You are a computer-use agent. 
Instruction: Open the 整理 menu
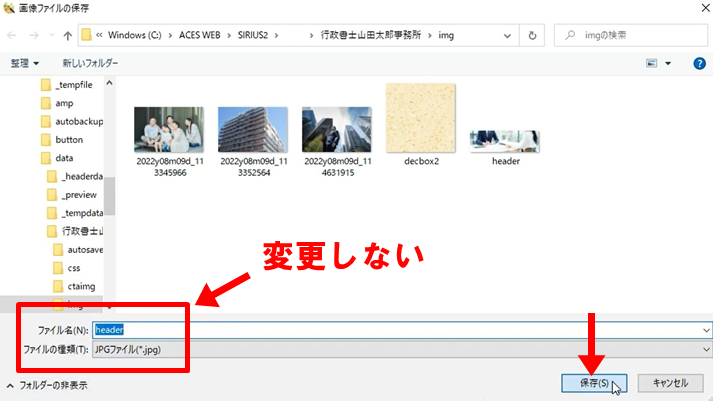[24, 63]
